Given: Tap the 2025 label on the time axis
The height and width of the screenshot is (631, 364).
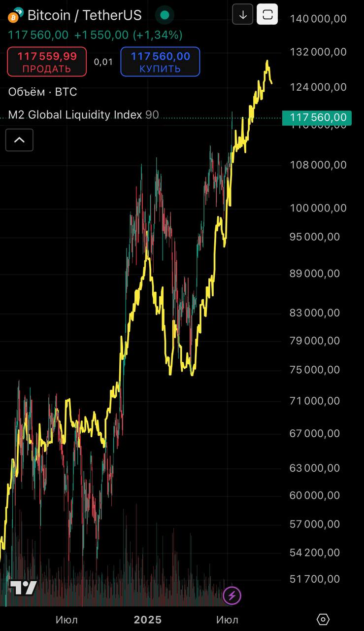Looking at the screenshot, I should click(148, 620).
